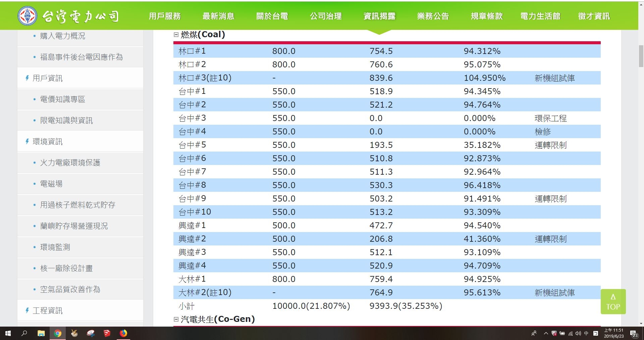Toggle the 中 input language indicator
This screenshot has width=644, height=340.
586,333
